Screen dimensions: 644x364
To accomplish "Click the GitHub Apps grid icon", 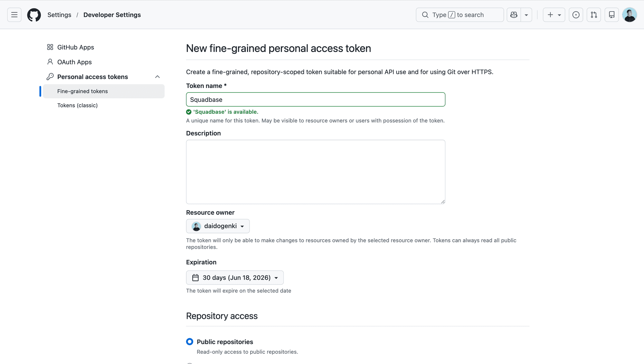I will pyautogui.click(x=50, y=47).
